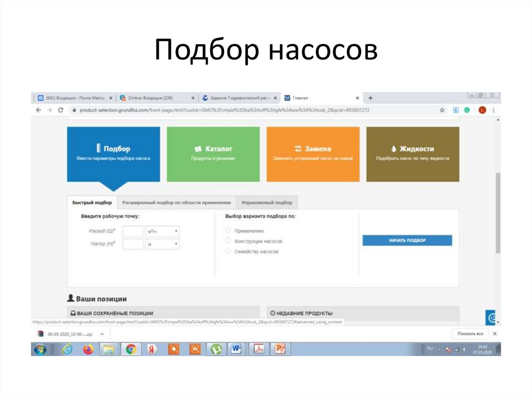
Task: Bookmark the page with the star icon
Action: pos(442,110)
